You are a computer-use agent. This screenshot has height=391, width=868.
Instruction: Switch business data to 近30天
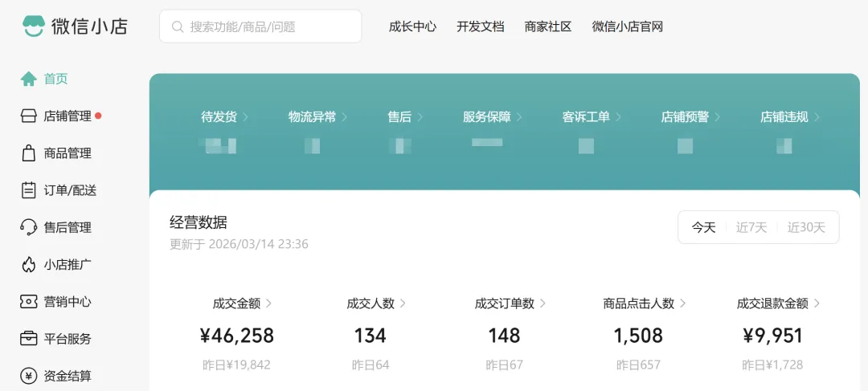pos(806,227)
